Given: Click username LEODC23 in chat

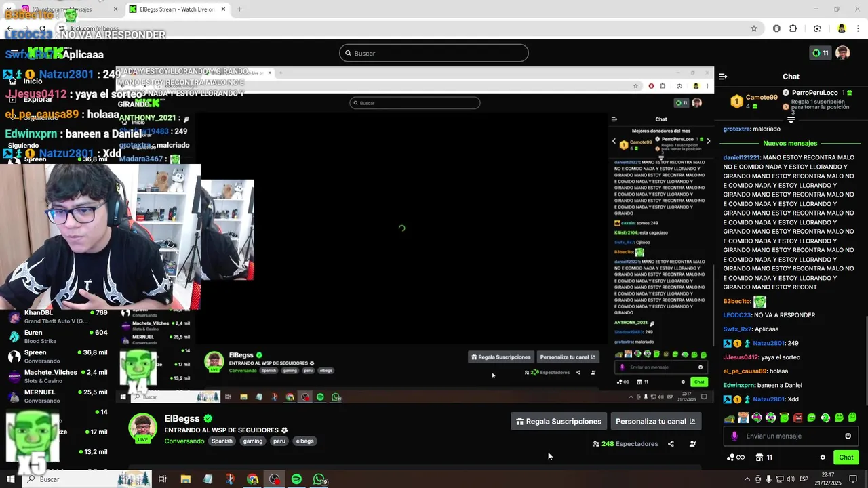Looking at the screenshot, I should [737, 315].
